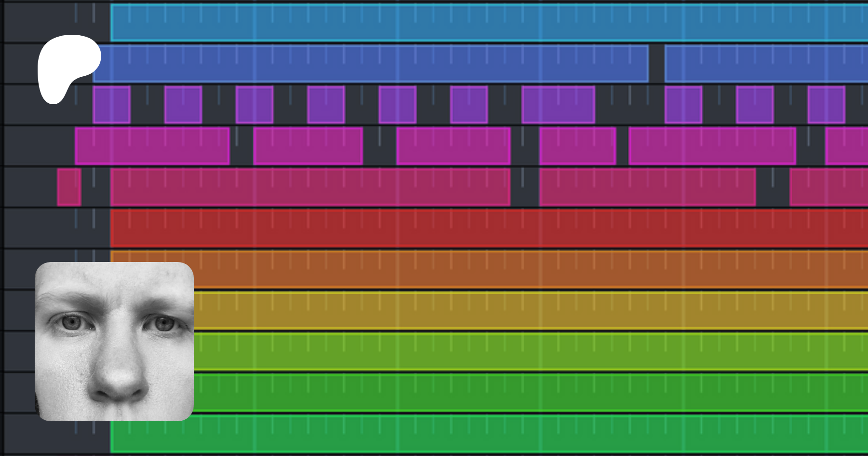The image size is (868, 456).
Task: Select the first magenta clip on the fourth track
Action: (x=152, y=146)
